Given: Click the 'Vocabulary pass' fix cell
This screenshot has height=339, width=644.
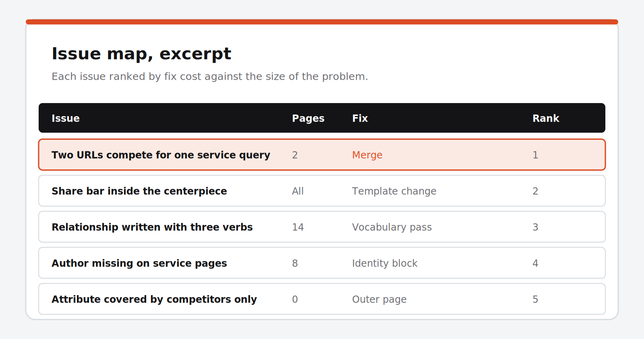Looking at the screenshot, I should tap(392, 227).
